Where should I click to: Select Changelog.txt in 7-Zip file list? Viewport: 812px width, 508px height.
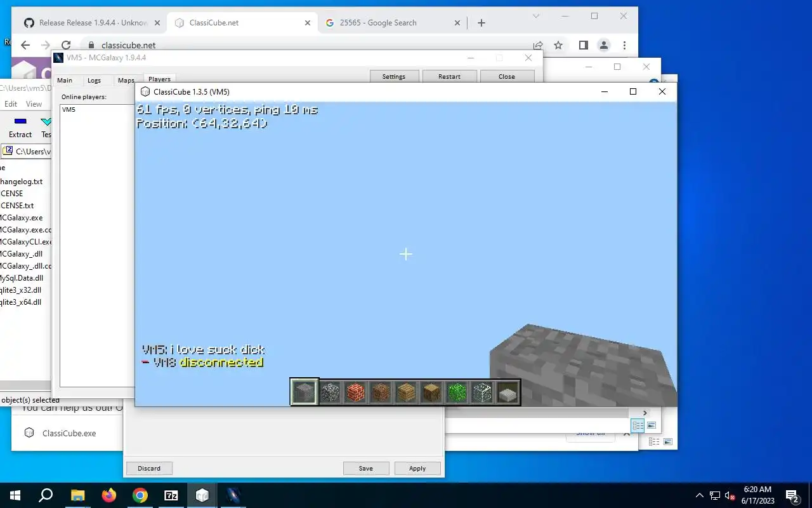click(22, 182)
